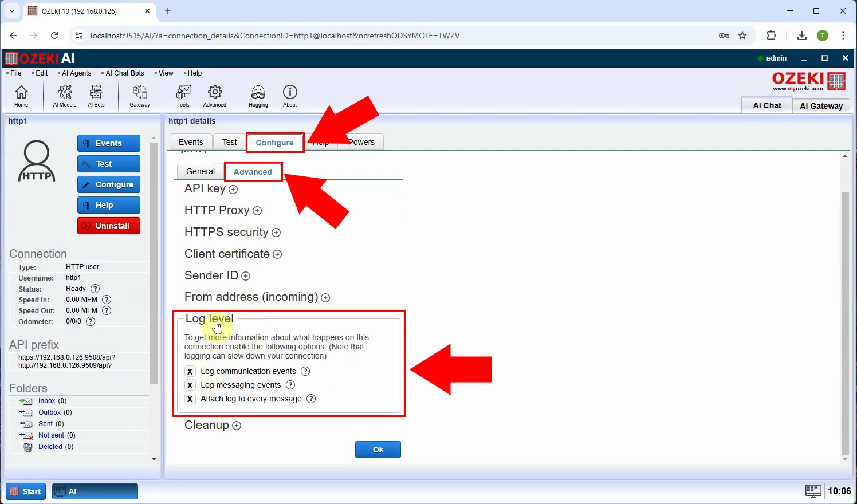Screen dimensions: 857x504
Task: Click the Ok button
Action: click(378, 450)
